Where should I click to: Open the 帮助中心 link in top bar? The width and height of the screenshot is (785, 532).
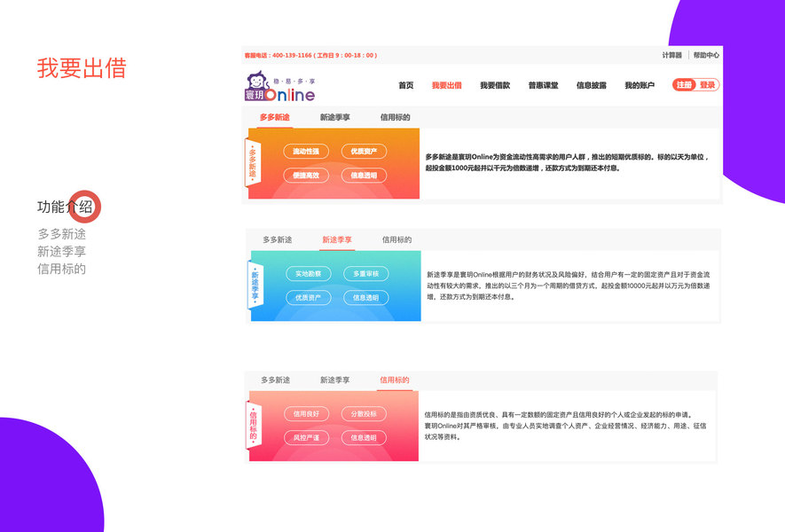[x=706, y=55]
